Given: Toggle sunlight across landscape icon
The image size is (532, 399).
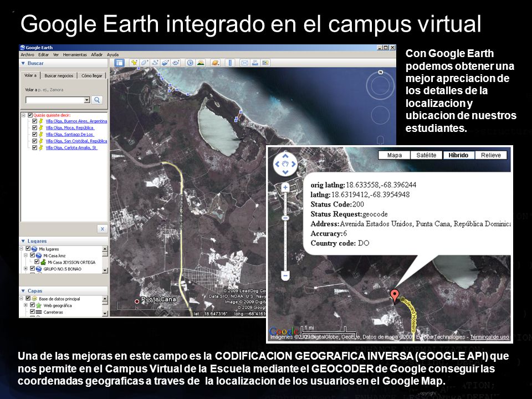Looking at the screenshot, I should pos(201,63).
